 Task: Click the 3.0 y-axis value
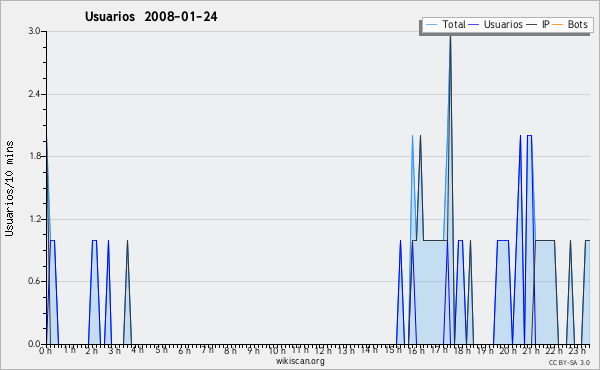tap(34, 31)
